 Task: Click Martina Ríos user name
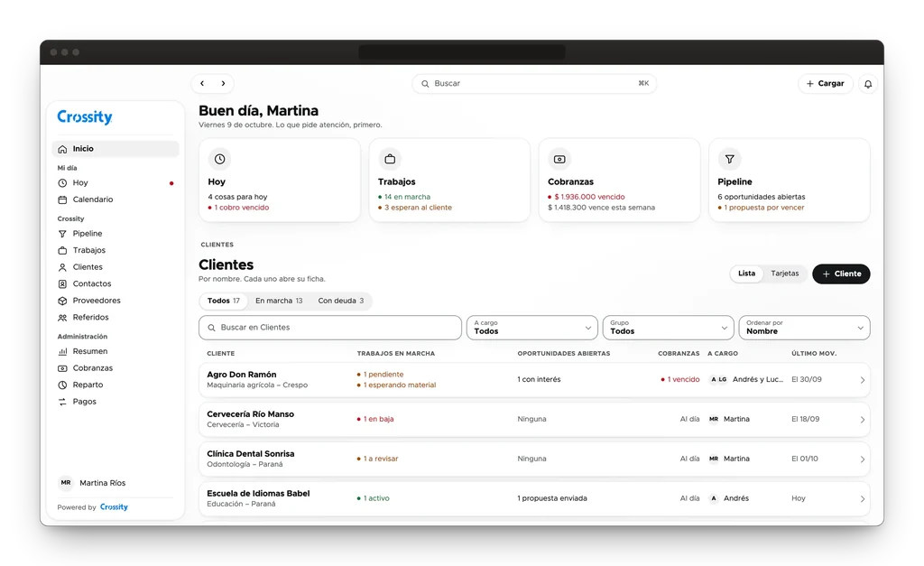pyautogui.click(x=103, y=483)
